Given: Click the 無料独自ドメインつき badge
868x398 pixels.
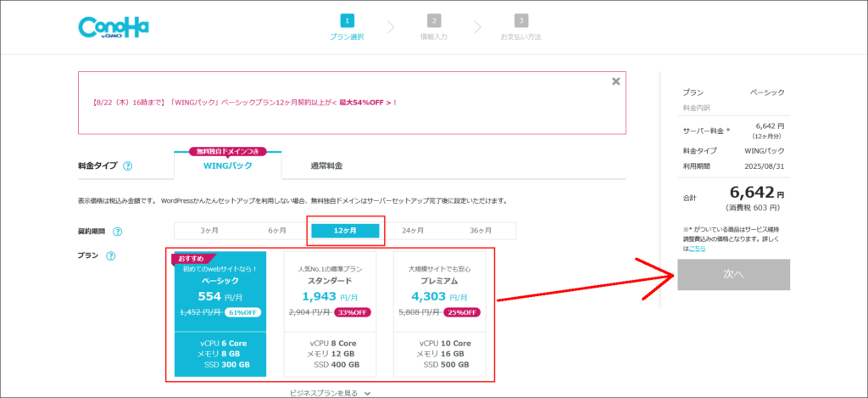Looking at the screenshot, I should [x=228, y=151].
